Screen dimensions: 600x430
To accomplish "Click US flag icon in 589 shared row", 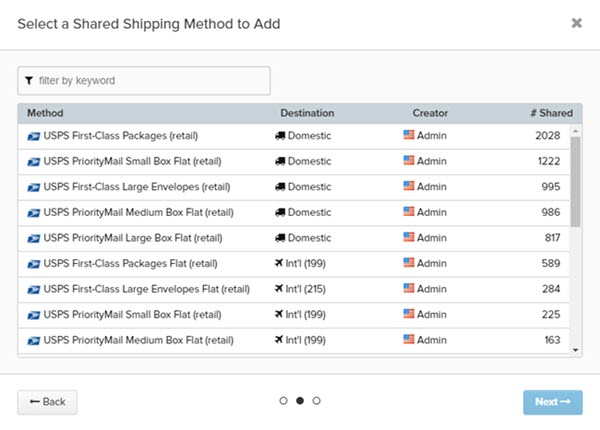I will [409, 263].
